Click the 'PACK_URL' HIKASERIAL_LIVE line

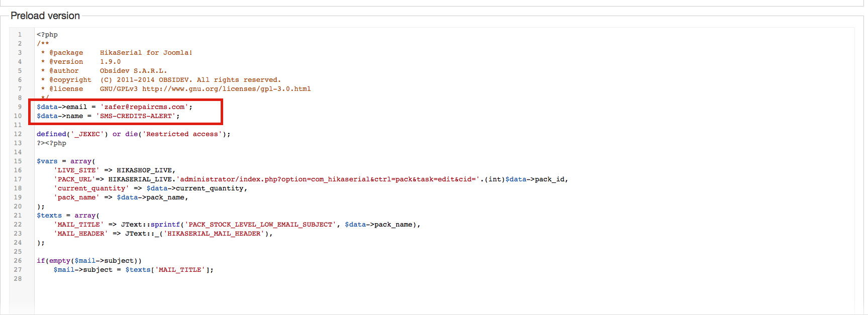pyautogui.click(x=311, y=179)
